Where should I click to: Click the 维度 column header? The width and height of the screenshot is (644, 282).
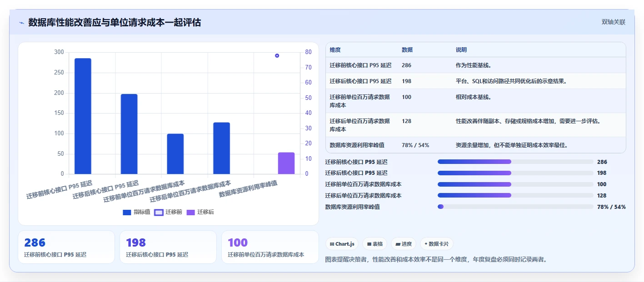pos(335,50)
